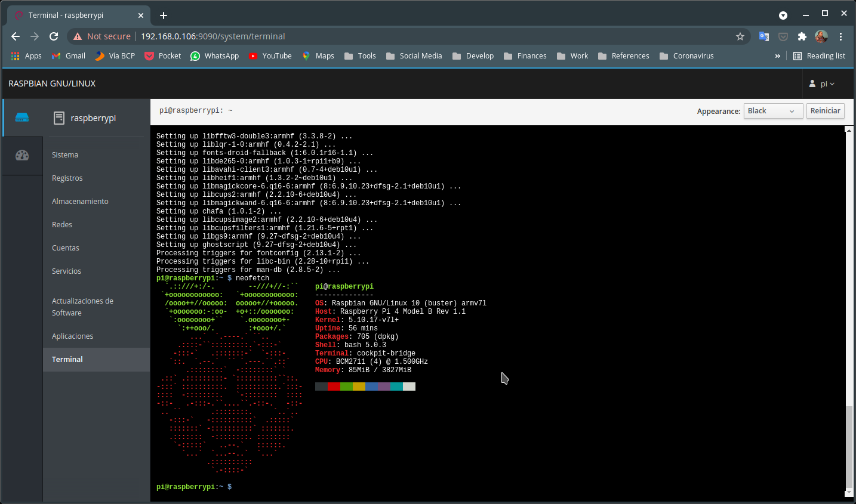Click the host server icon in sidebar

[22, 118]
